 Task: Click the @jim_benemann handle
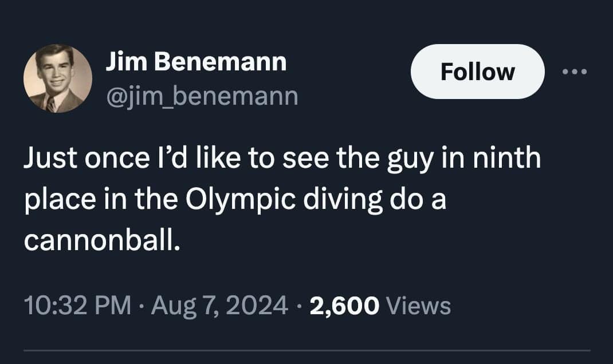[202, 96]
